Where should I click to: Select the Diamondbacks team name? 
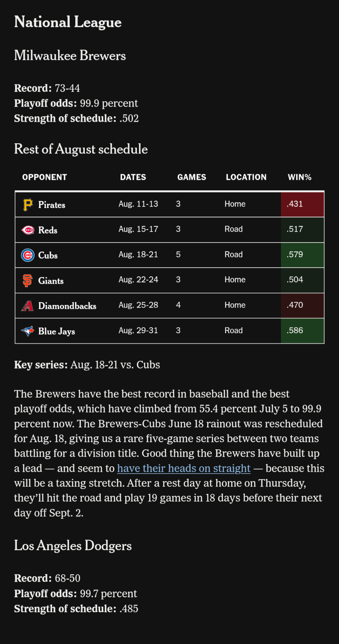[67, 306]
